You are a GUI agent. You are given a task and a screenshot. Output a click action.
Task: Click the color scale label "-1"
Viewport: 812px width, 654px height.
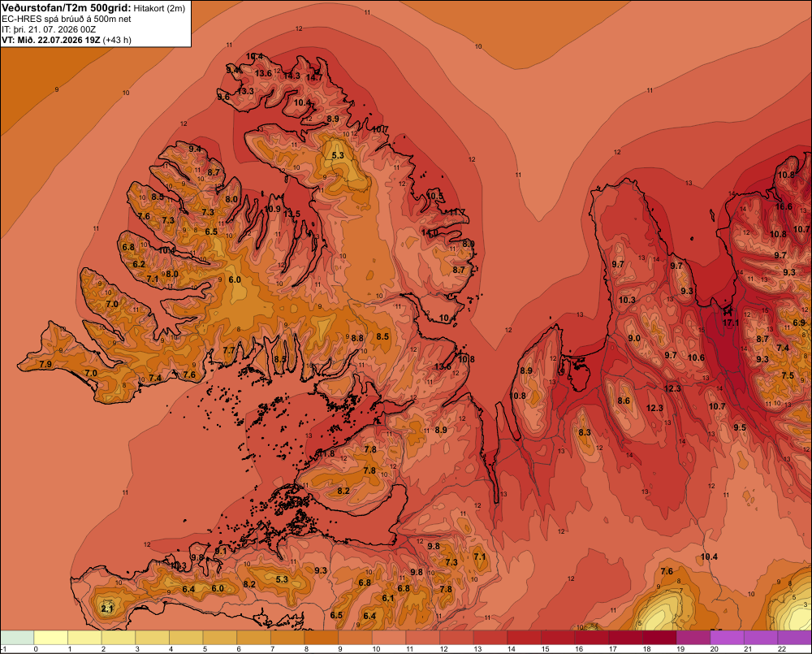click(x=3, y=649)
